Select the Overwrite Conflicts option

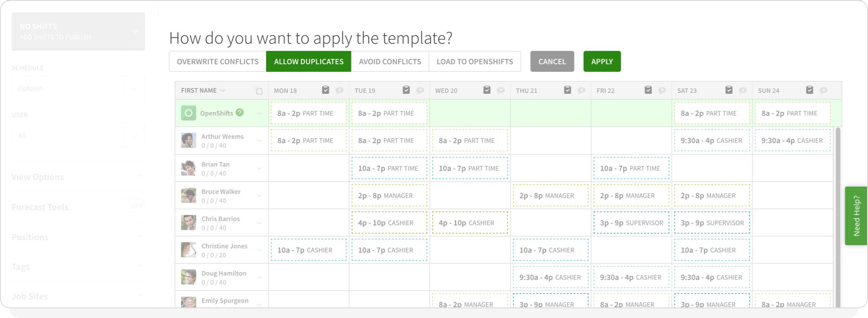click(217, 61)
